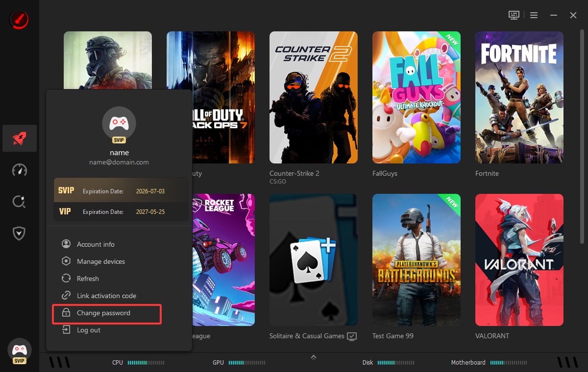
Task: Open the circular scan sidebar section
Action: pyautogui.click(x=19, y=202)
